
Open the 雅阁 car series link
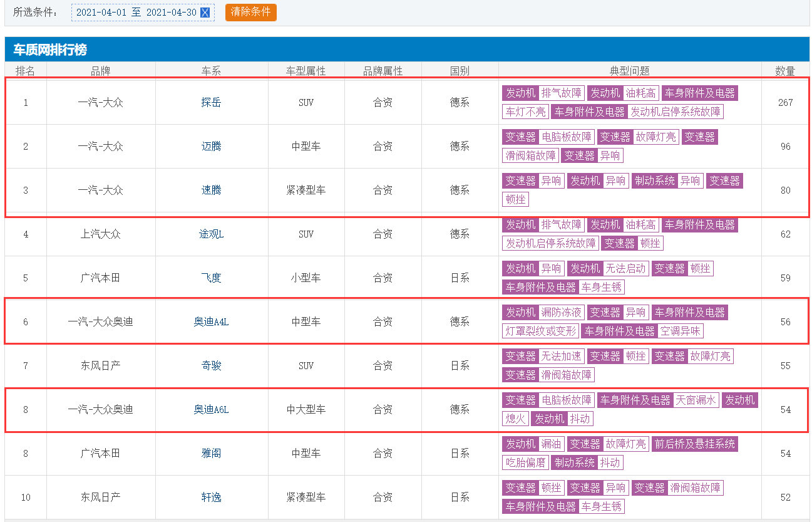click(x=212, y=454)
